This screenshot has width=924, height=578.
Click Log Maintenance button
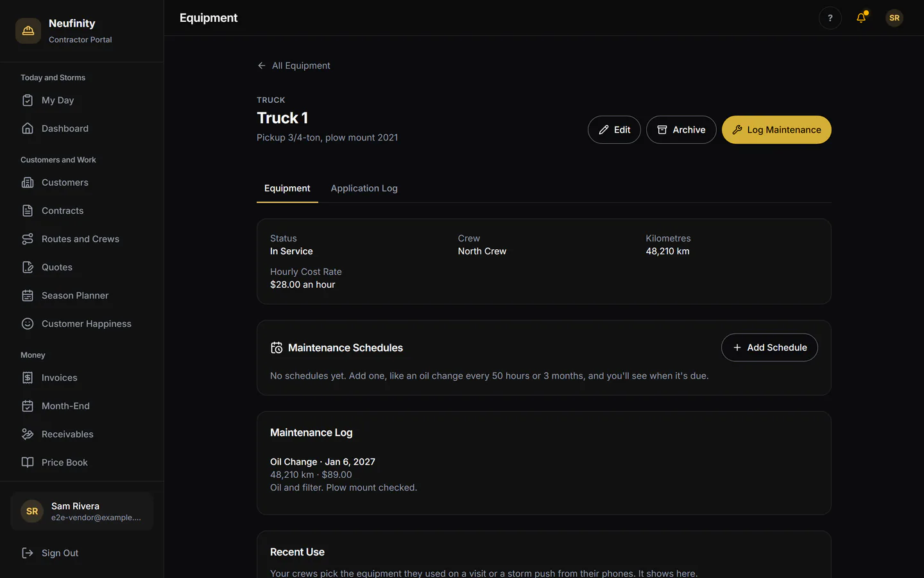776,130
